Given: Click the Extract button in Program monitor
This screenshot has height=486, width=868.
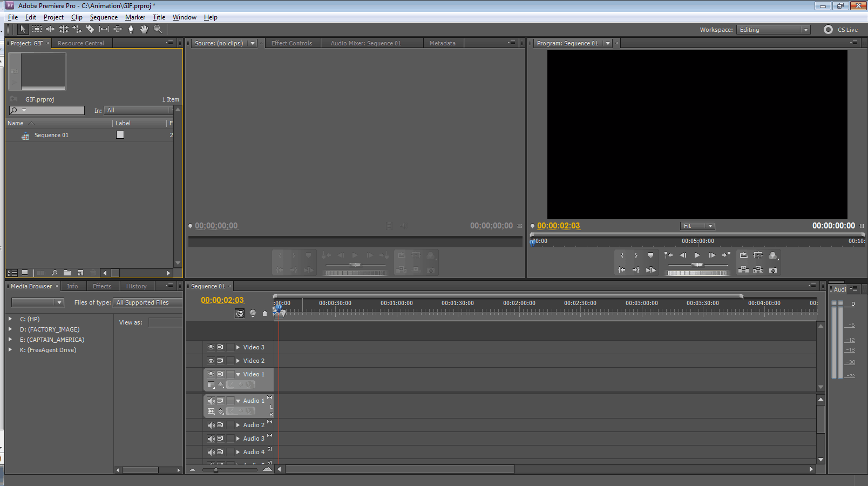Looking at the screenshot, I should pyautogui.click(x=758, y=270).
